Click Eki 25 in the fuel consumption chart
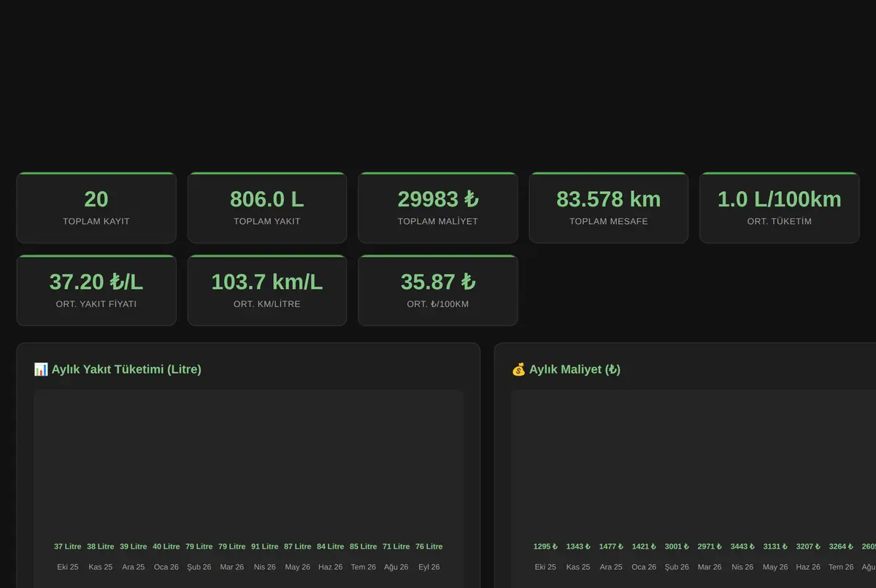This screenshot has width=876, height=588. pyautogui.click(x=68, y=567)
